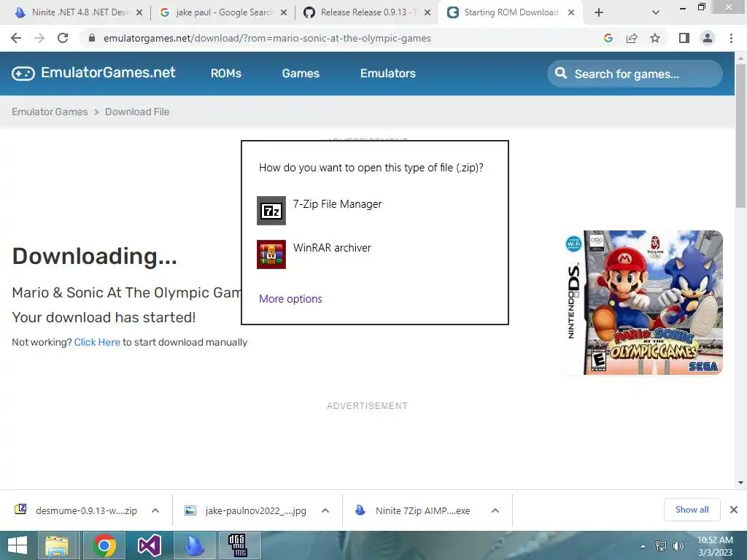This screenshot has width=747, height=560.
Task: Open File Explorer from the taskbar
Action: pos(57,545)
